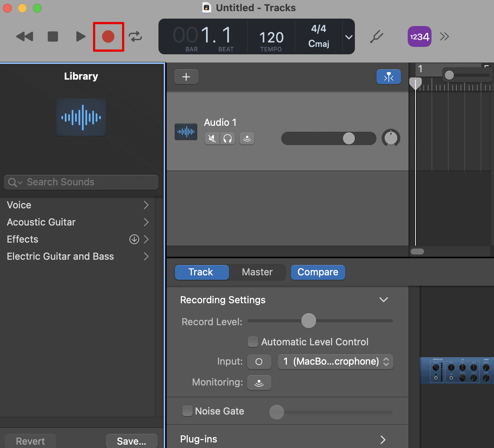The image size is (494, 448).
Task: Expand the Plug-ins section
Action: tap(383, 439)
